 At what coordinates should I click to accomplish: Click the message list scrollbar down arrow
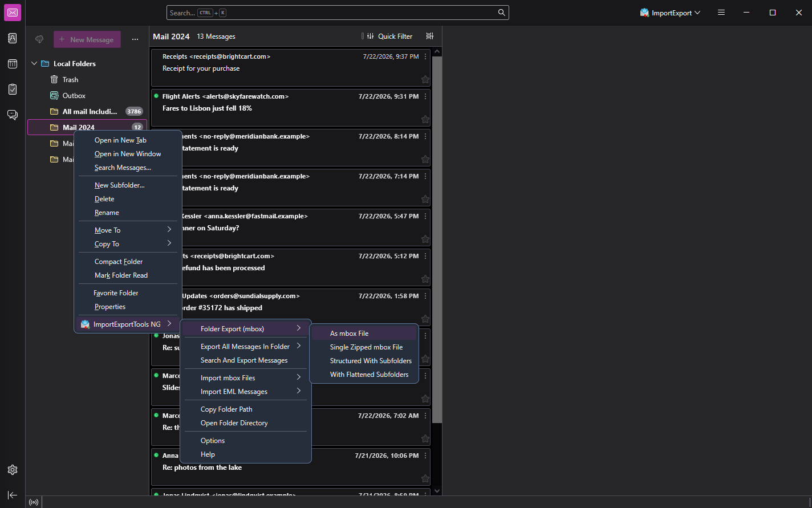click(437, 490)
